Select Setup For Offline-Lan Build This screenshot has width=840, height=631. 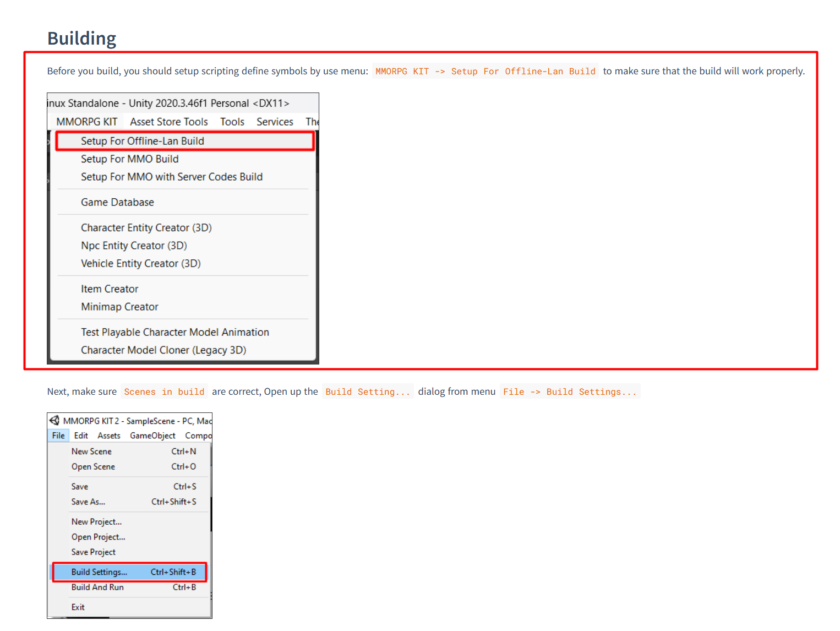click(x=143, y=141)
